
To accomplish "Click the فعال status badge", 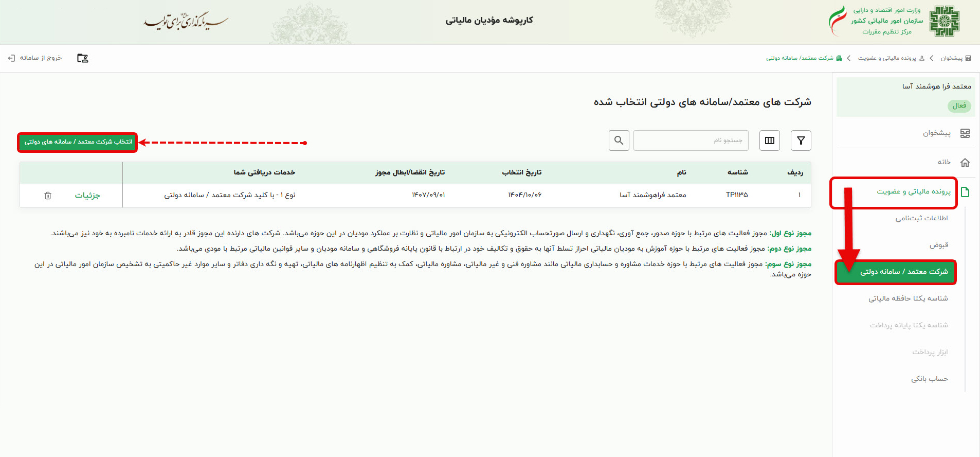I will [x=959, y=106].
